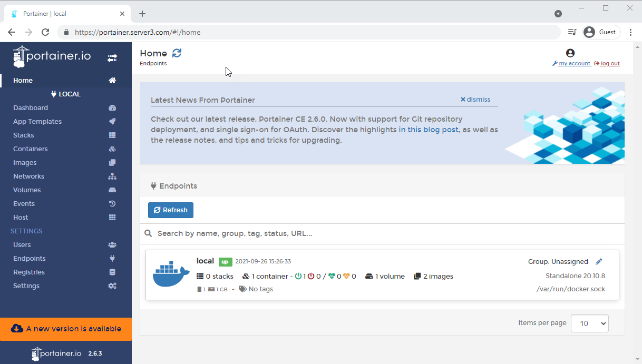Open the 'in this blog post' link

click(x=429, y=130)
